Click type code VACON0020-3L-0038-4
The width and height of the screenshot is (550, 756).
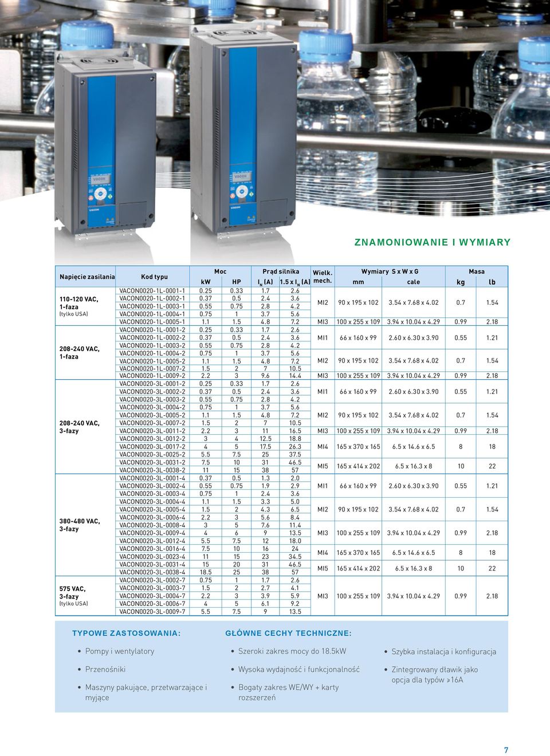coord(152,572)
